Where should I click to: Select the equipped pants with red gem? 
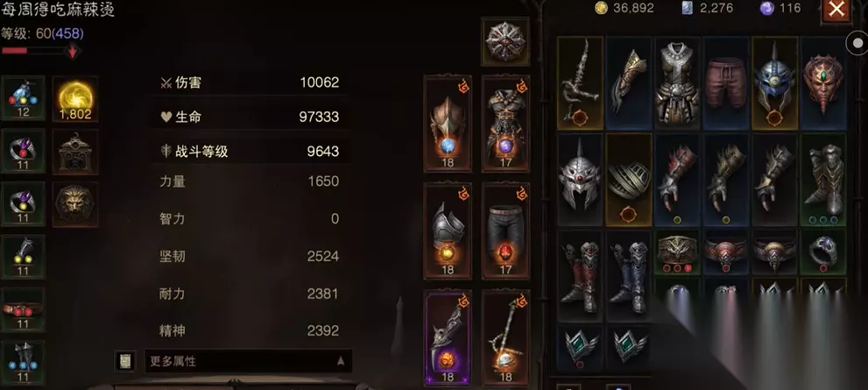tap(505, 230)
